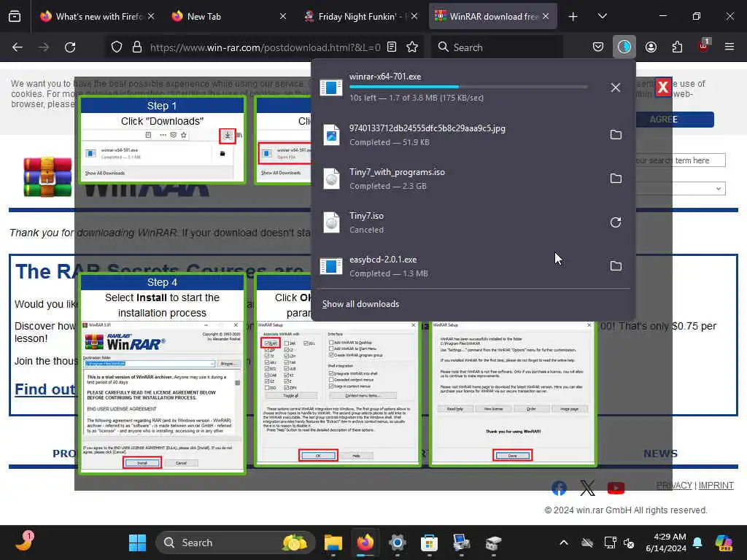This screenshot has height=560, width=747.
Task: List all tabs dropdown arrow
Action: [602, 16]
